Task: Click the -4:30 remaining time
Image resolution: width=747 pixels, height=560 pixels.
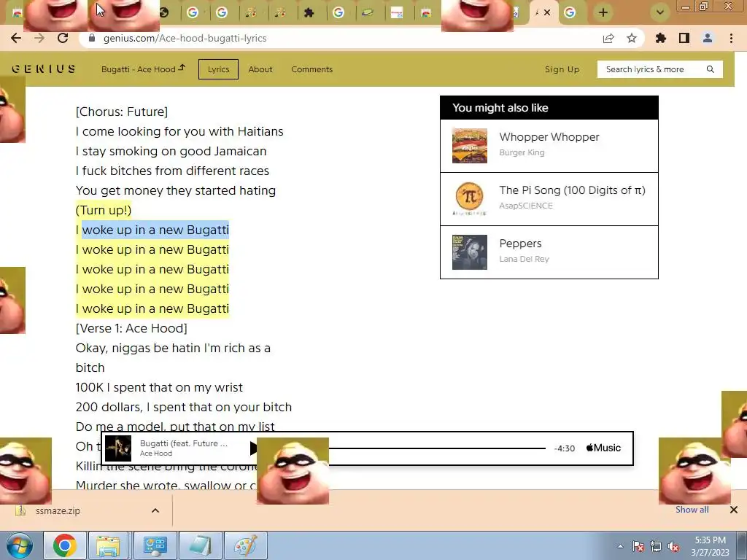Action: point(565,448)
